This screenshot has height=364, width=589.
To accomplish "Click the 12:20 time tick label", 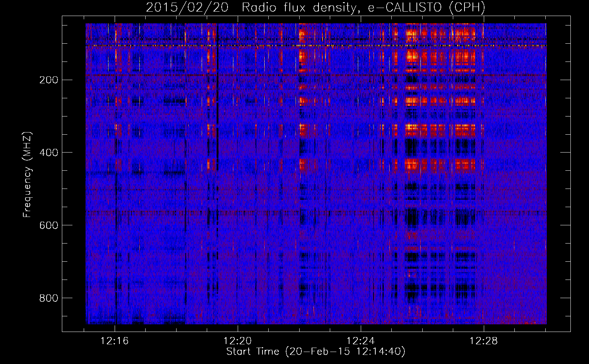I will click(x=237, y=341).
